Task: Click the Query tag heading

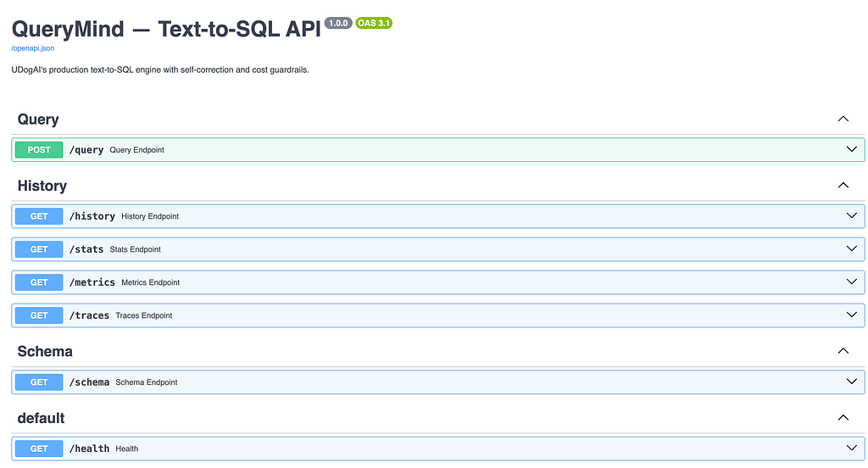Action: point(38,120)
